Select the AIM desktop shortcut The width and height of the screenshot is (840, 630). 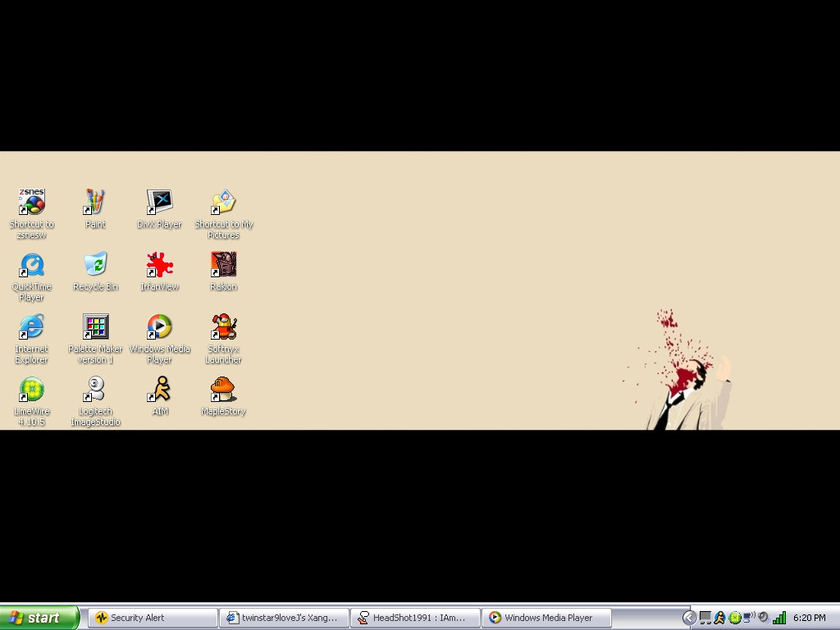tap(159, 390)
